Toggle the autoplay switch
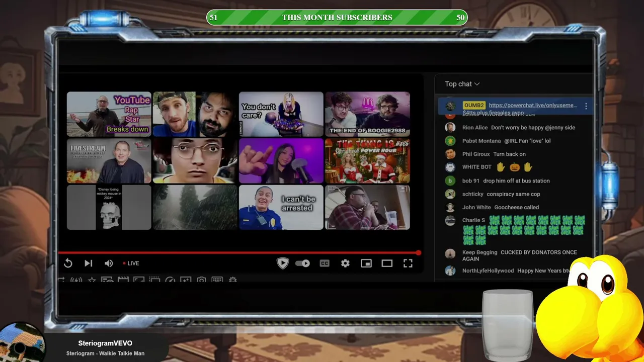 click(302, 263)
